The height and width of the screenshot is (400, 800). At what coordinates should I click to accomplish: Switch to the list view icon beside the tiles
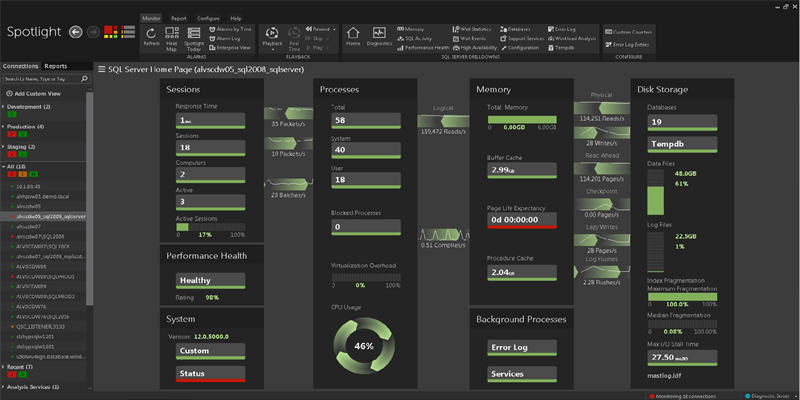pos(128,32)
